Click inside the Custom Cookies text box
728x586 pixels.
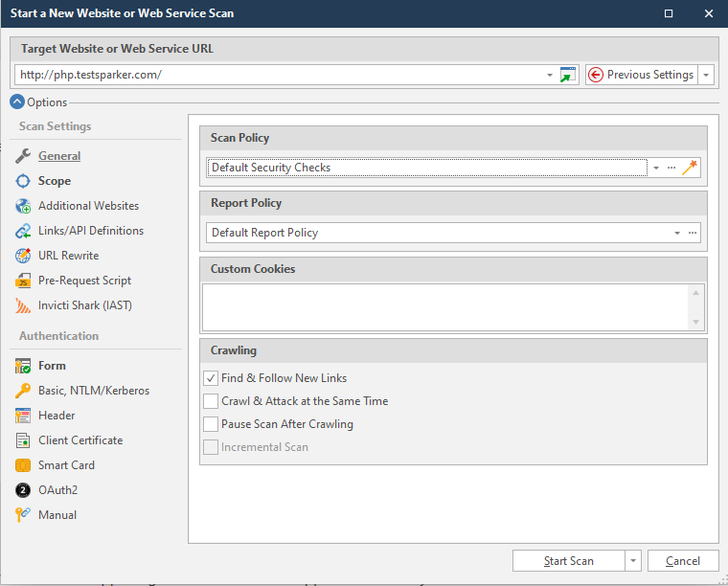coord(445,307)
